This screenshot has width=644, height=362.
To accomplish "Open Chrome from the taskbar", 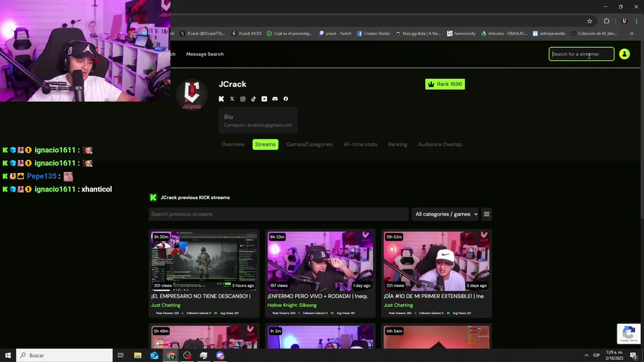I will click(x=171, y=355).
